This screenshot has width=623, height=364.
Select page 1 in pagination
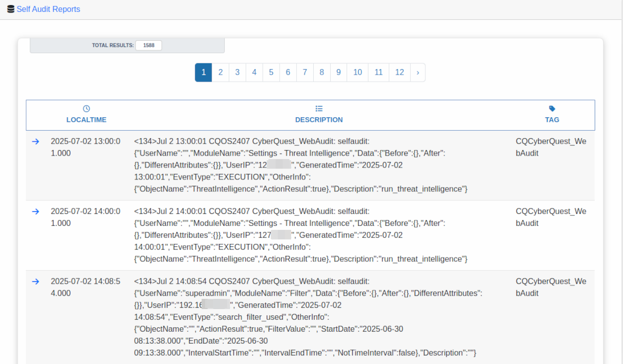pos(203,72)
